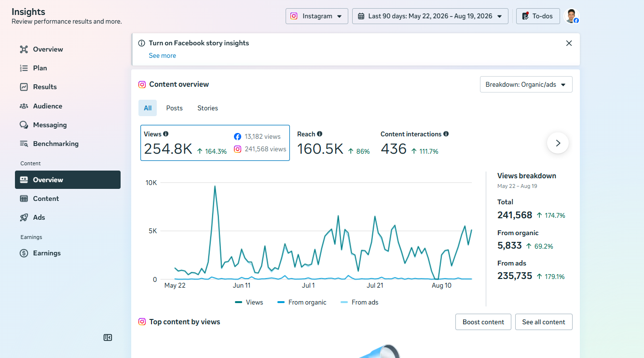The image size is (644, 358).
Task: Click the From ads value 235,735
Action: 515,276
